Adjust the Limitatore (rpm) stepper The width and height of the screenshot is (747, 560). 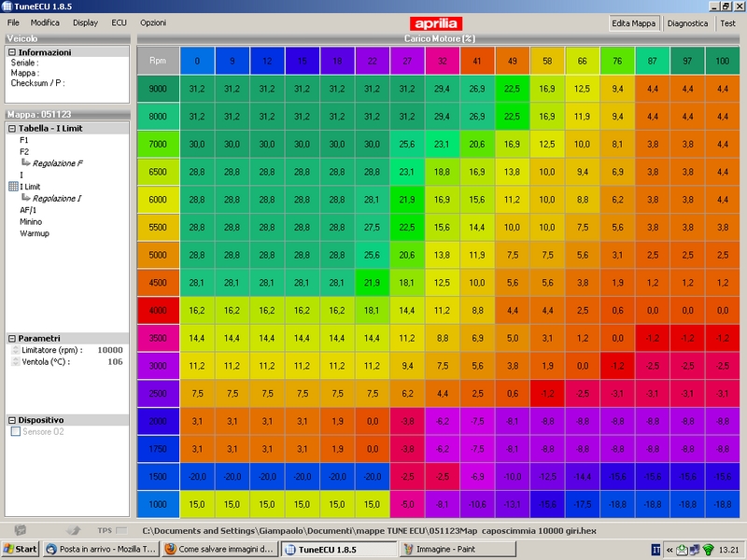tap(15, 350)
